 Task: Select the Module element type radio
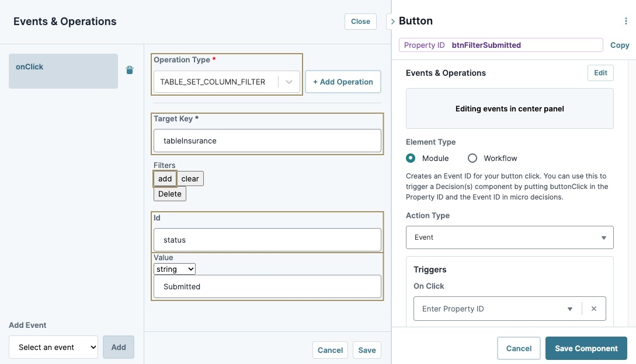click(411, 158)
